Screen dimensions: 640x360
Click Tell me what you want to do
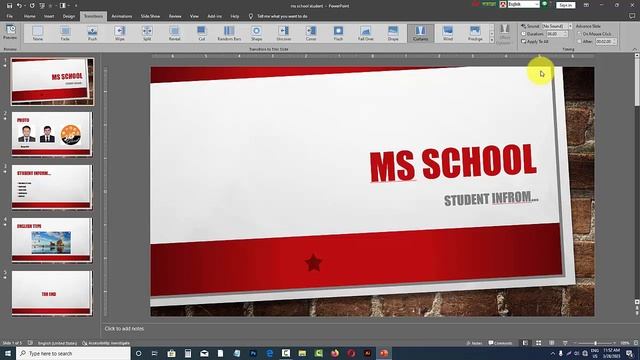point(278,16)
